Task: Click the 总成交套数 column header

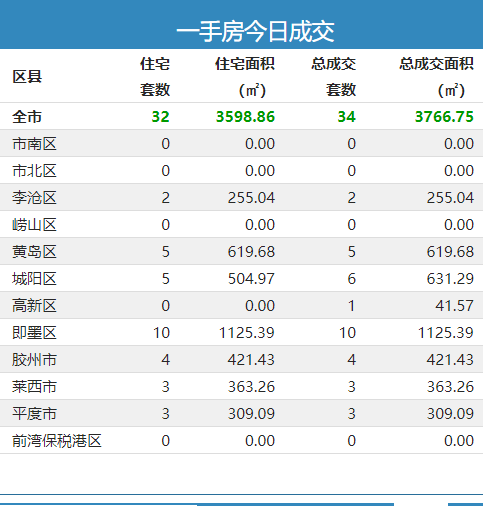Action: pyautogui.click(x=334, y=77)
